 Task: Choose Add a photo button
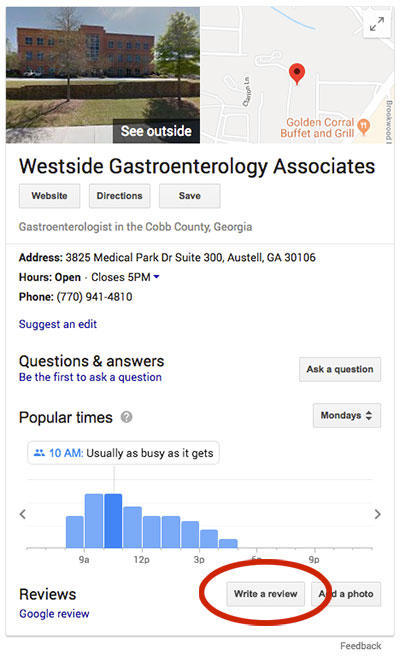pos(346,594)
